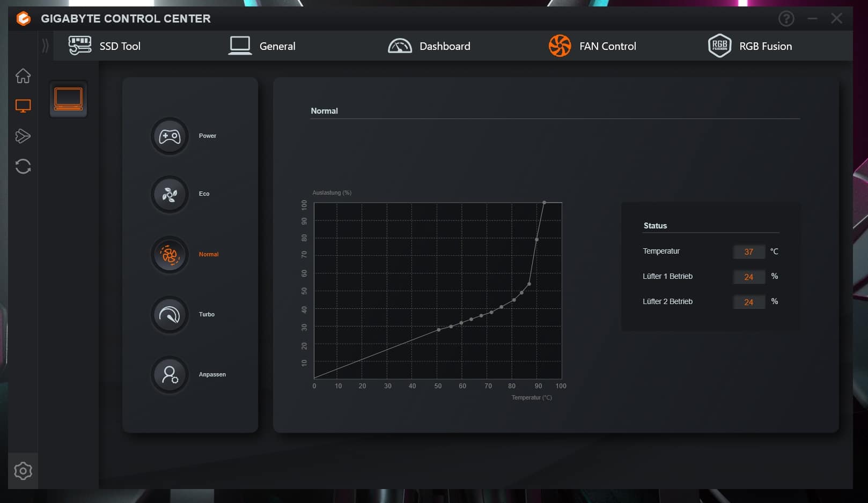Select the Normal fan mode
This screenshot has height=503, width=868.
(x=170, y=255)
